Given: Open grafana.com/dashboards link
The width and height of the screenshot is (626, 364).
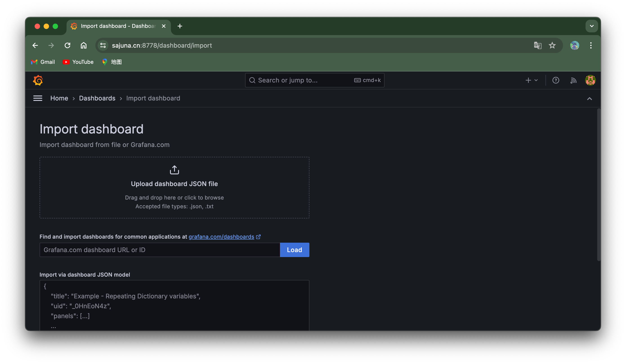Looking at the screenshot, I should point(221,237).
